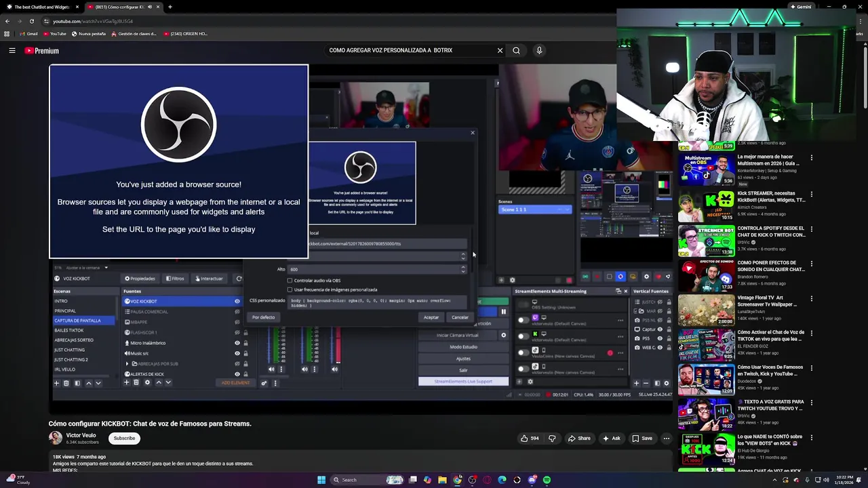Open Microsoft Edge from the taskbar
Viewport: 868px width, 488px height.
click(502, 480)
